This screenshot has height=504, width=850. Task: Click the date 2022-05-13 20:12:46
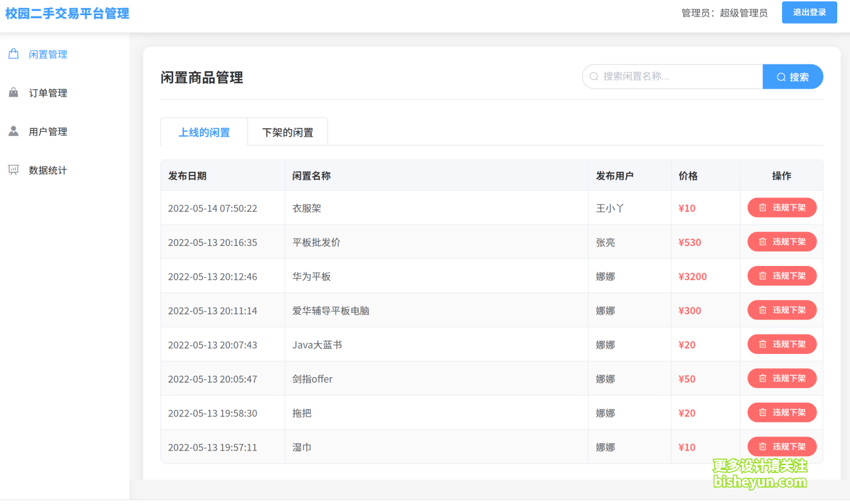point(212,276)
